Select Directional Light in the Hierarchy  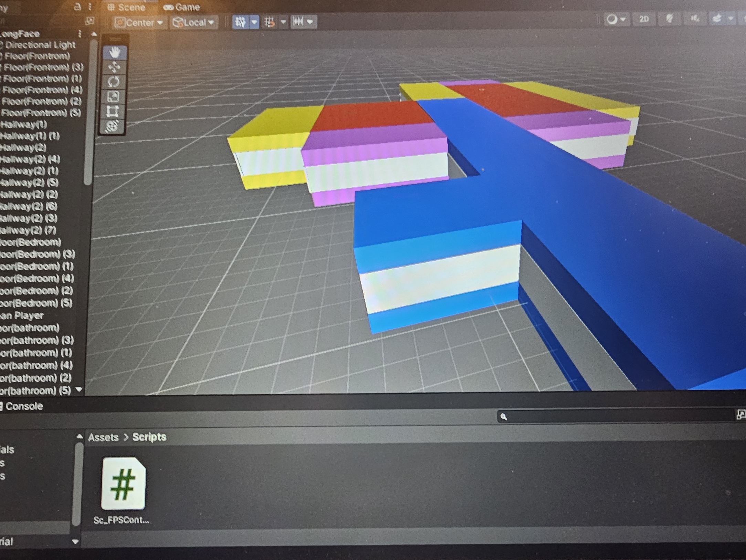[40, 45]
